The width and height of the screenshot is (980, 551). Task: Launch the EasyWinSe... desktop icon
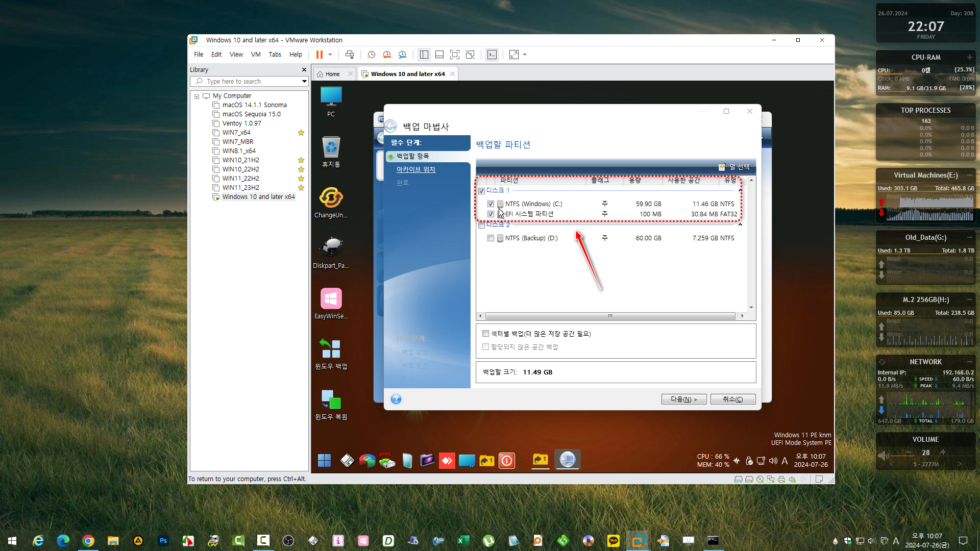click(331, 304)
